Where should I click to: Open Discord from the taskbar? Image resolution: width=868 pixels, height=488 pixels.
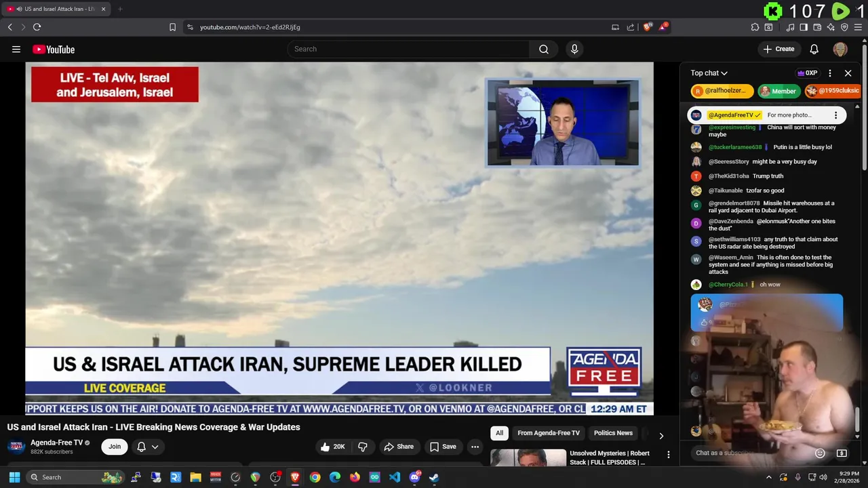(x=414, y=477)
